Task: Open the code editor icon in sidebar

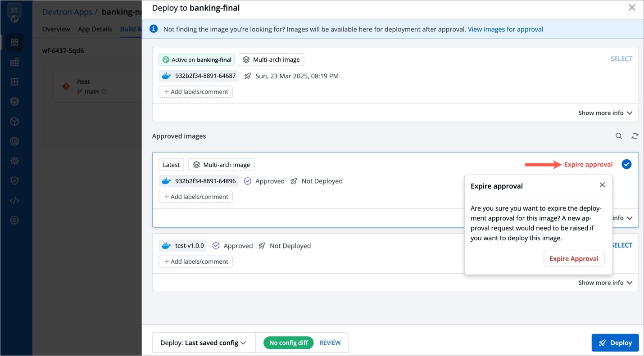Action: tap(14, 200)
